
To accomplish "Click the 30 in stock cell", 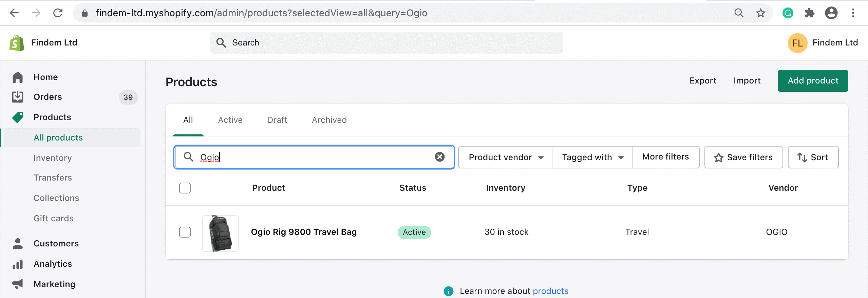I will (x=506, y=232).
